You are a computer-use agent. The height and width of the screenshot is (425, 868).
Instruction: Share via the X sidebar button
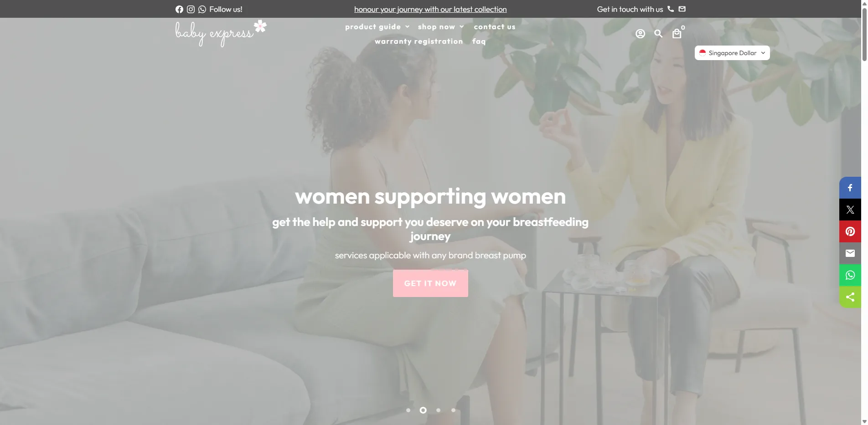[850, 210]
